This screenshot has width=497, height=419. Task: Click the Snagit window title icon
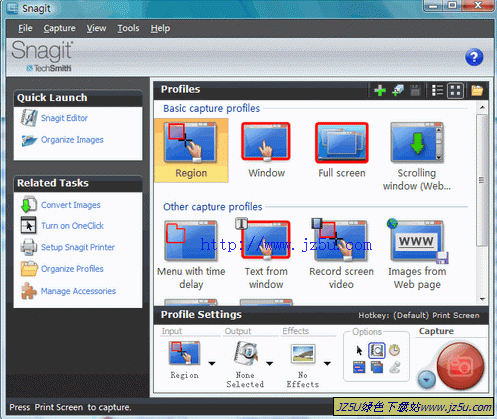(x=12, y=8)
